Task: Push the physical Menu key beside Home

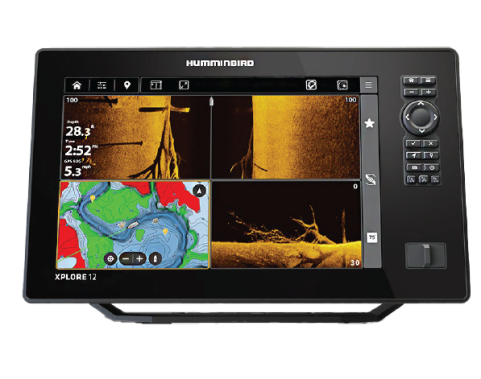Action: coord(428,80)
